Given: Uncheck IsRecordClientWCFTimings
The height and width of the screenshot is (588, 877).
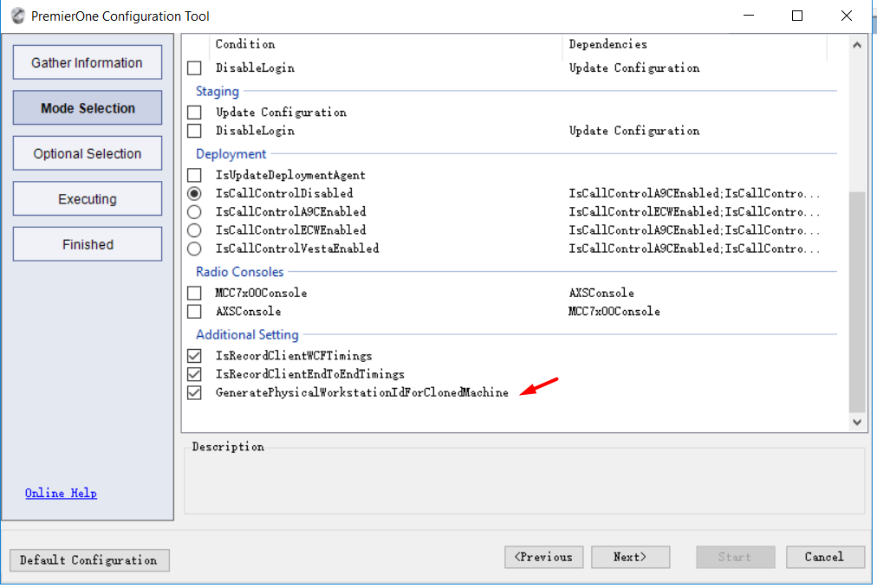Looking at the screenshot, I should tap(194, 355).
